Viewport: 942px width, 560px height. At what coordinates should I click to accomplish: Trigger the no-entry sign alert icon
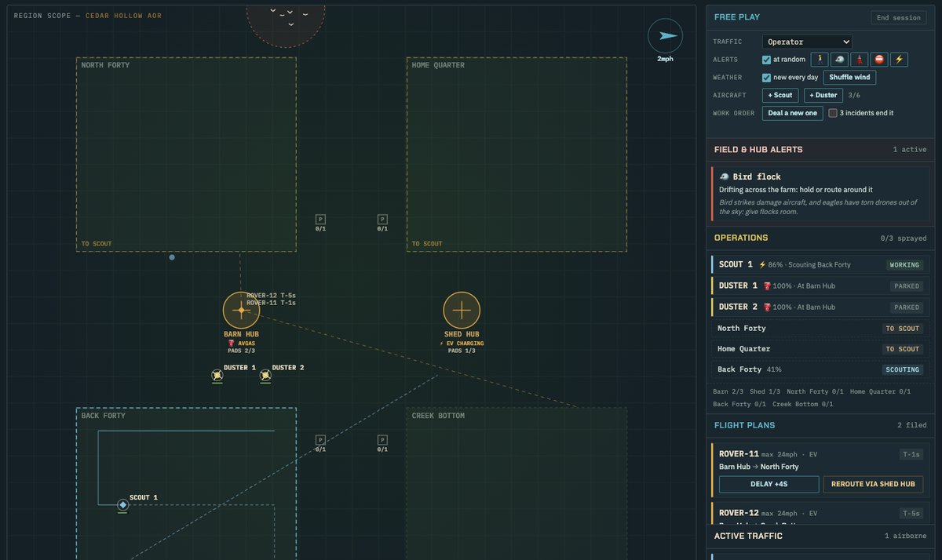(879, 59)
